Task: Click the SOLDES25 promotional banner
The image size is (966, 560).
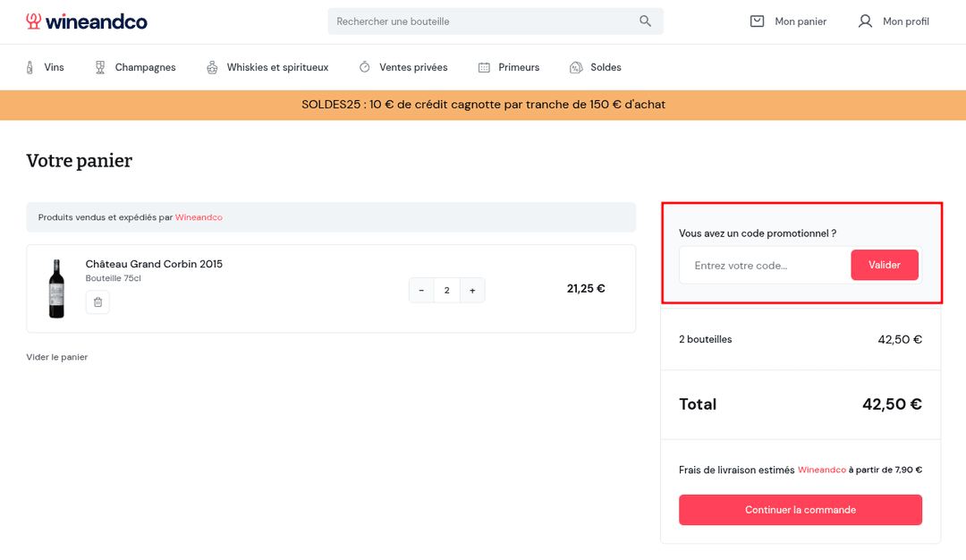Action: tap(483, 105)
